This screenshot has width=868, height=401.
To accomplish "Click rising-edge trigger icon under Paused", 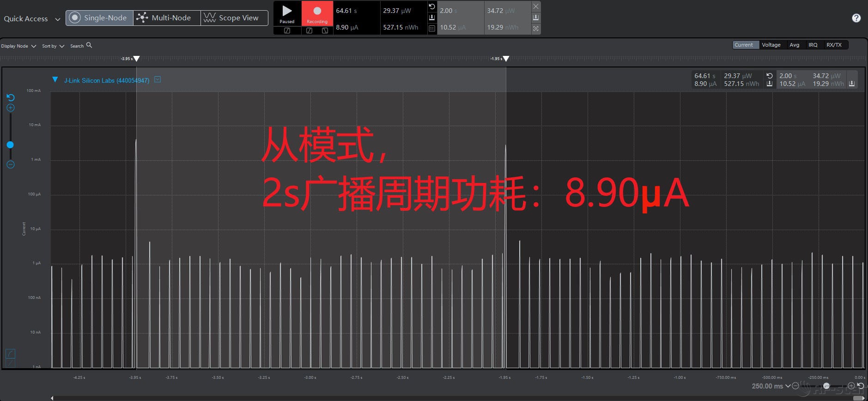I will pyautogui.click(x=287, y=30).
